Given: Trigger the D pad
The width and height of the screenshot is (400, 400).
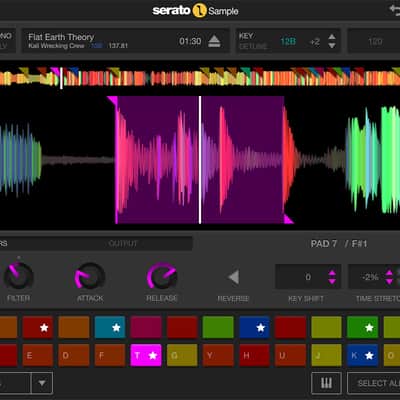Looking at the screenshot, I should click(x=74, y=355).
